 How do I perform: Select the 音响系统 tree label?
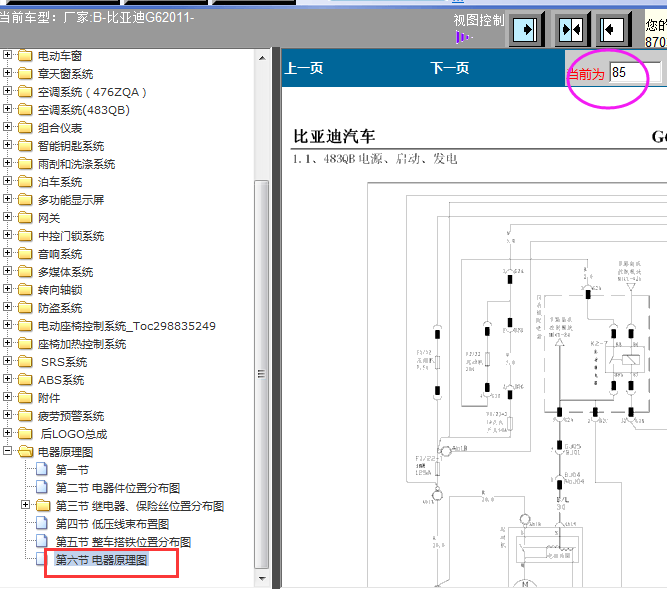click(x=60, y=254)
